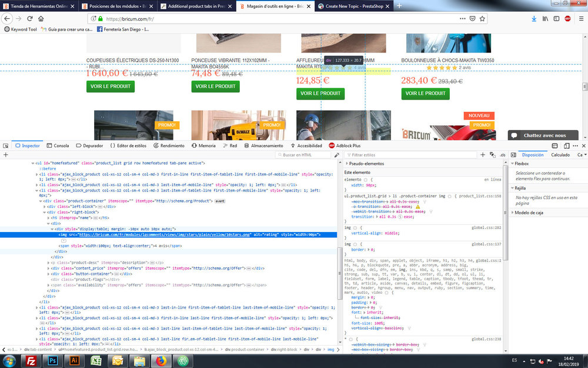Uncheck the product-container img rule property
This screenshot has width=588, height=368.
450,196
